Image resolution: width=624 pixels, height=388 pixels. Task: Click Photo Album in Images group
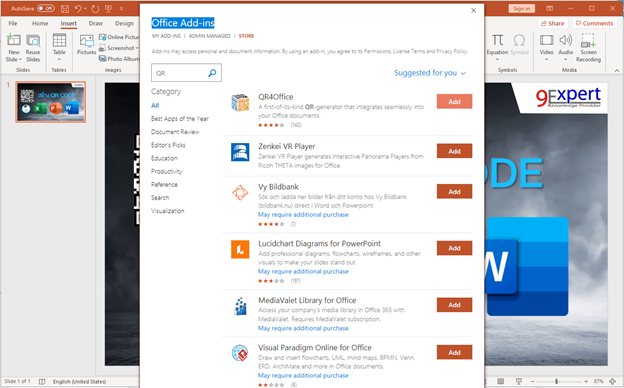click(x=119, y=58)
